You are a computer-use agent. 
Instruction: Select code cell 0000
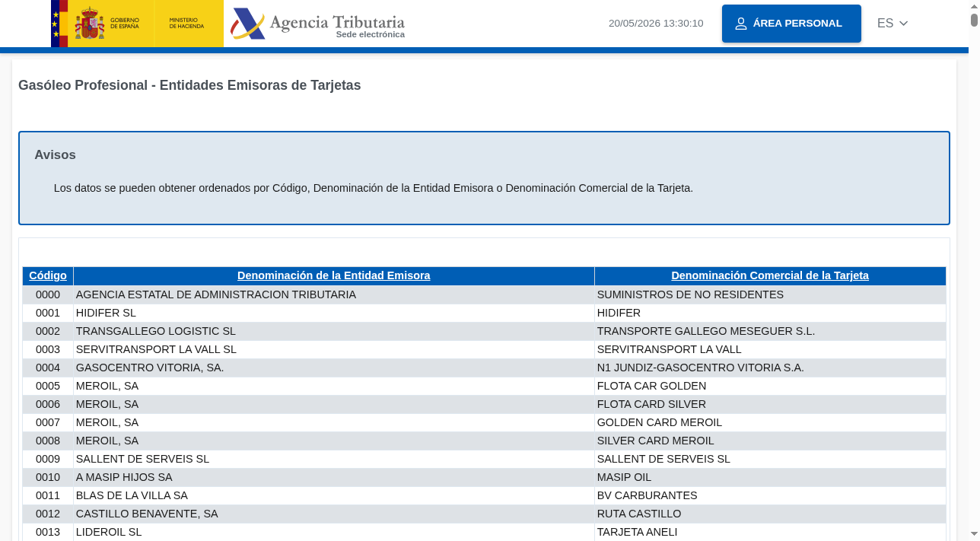click(x=48, y=294)
